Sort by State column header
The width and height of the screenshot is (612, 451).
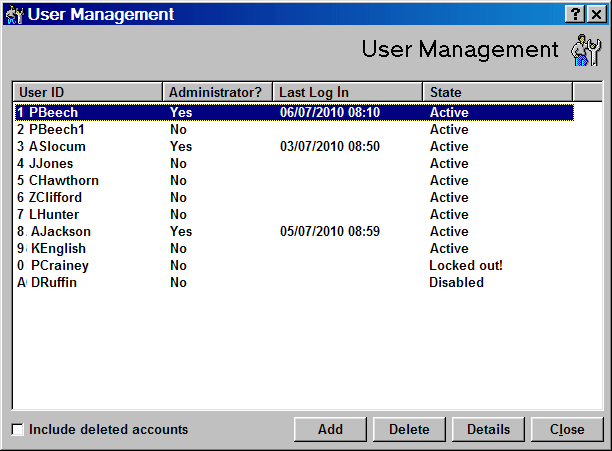click(498, 92)
